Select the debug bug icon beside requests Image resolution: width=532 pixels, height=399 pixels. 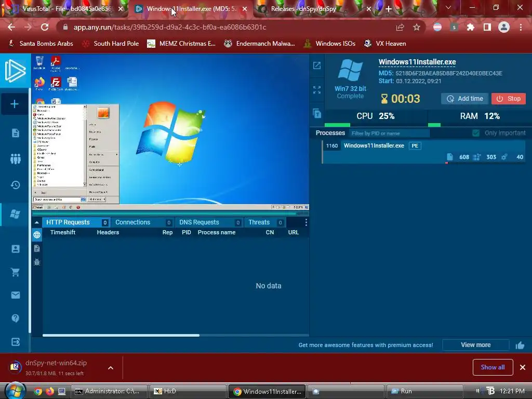37,262
